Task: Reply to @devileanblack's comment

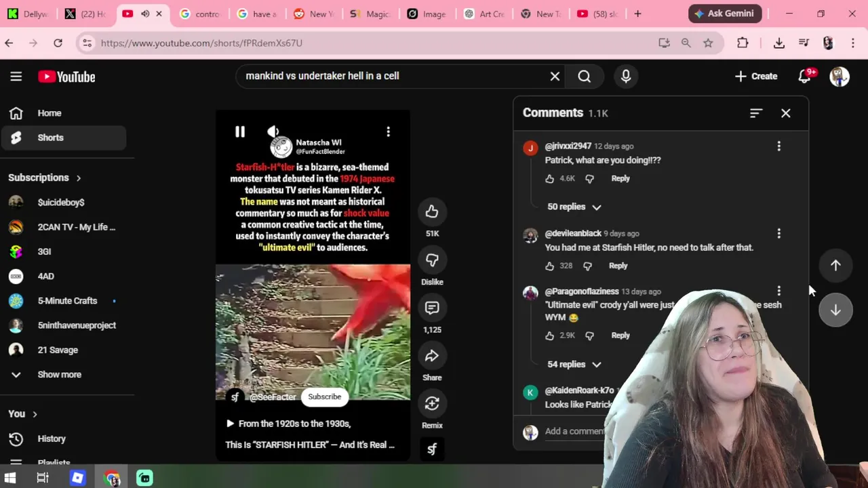Action: click(x=618, y=266)
